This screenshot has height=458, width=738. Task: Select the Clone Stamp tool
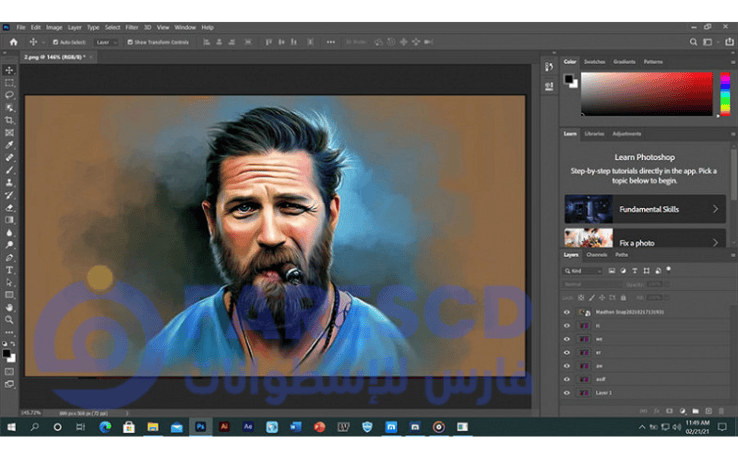coord(9,183)
